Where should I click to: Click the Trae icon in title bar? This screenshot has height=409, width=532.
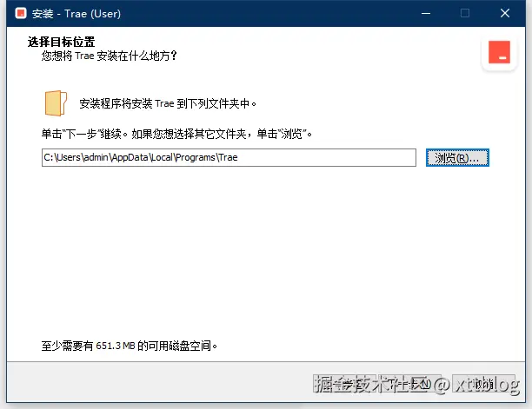tap(21, 14)
